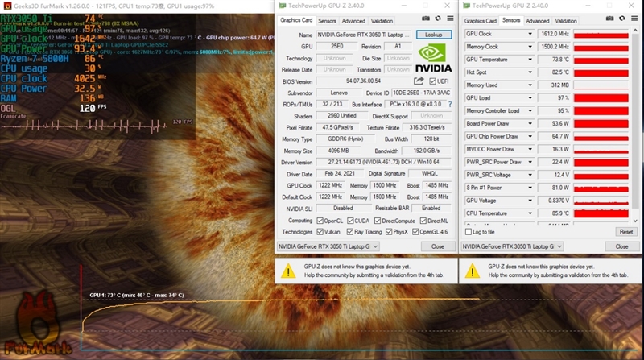Click the GPU Name field

365,35
